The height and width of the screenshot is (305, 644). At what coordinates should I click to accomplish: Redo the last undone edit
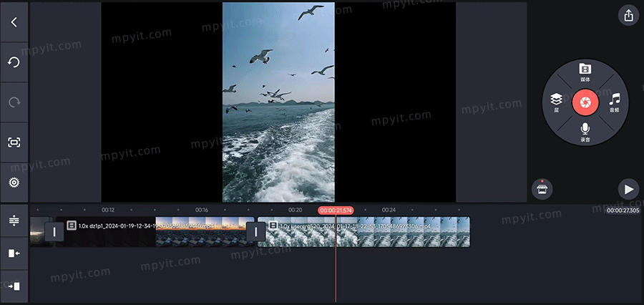click(14, 102)
